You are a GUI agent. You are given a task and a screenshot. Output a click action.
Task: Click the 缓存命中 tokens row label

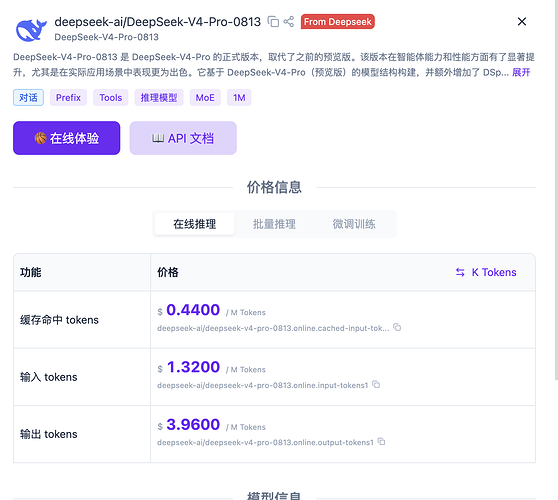coord(59,320)
